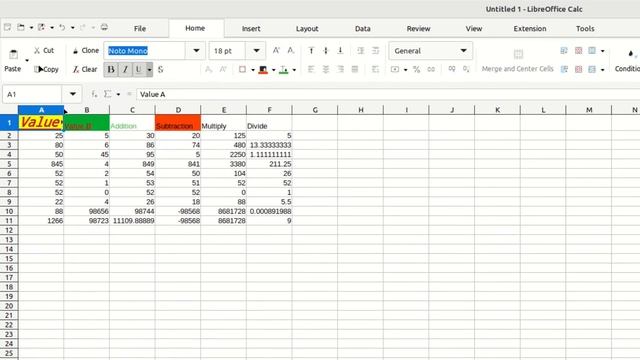
Task: Switch to the Review tab
Action: click(x=418, y=29)
